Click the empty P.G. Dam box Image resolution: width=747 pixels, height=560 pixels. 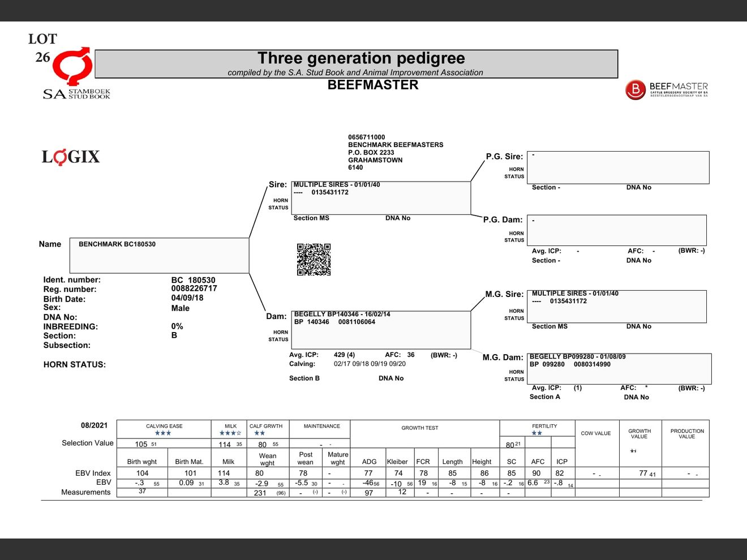(x=616, y=230)
